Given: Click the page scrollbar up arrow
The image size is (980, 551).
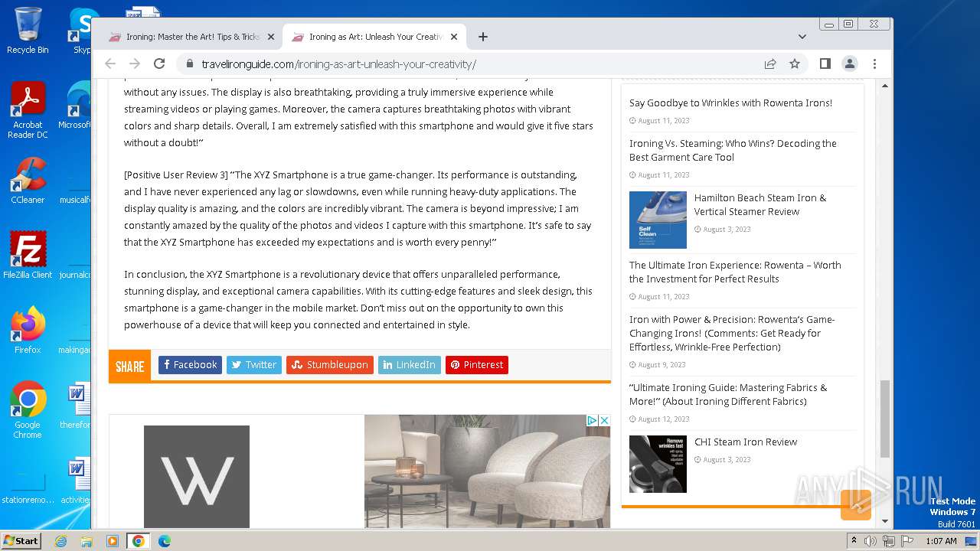Looking at the screenshot, I should point(885,86).
